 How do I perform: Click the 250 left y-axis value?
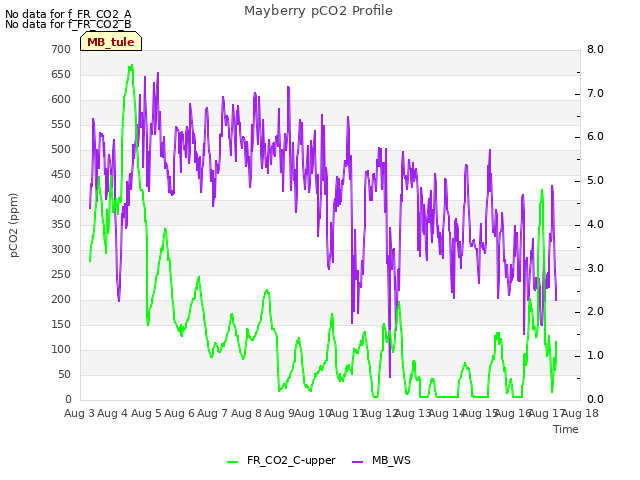[x=61, y=274]
